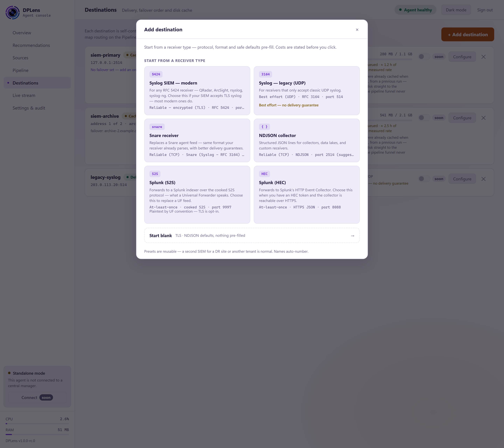Image resolution: width=504 pixels, height=448 pixels.
Task: Click the Connect soon button
Action: point(37,397)
